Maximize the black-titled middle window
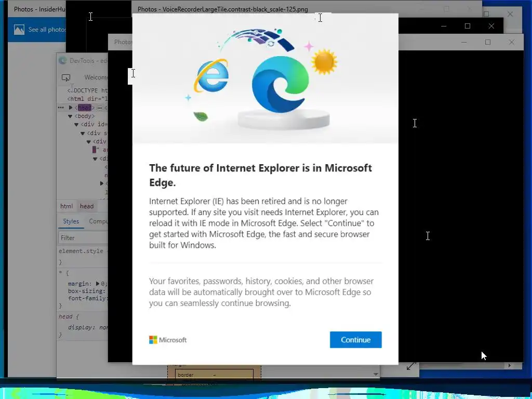 (467, 26)
